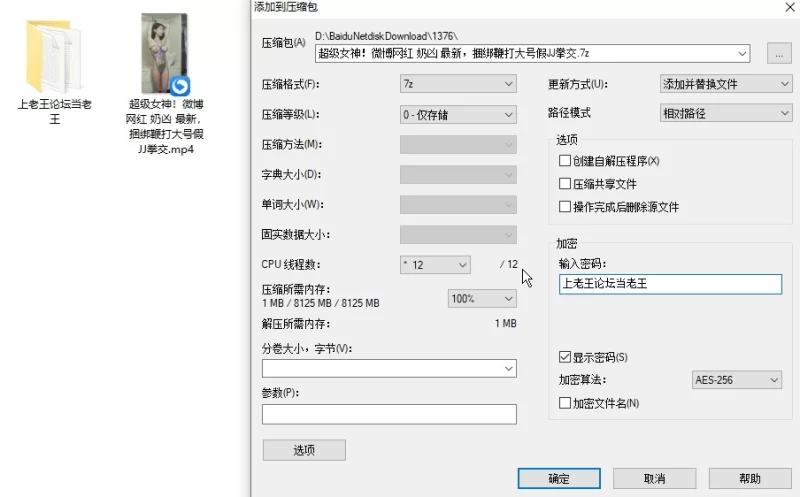Select the yellow folder icon on the left
The width and height of the screenshot is (800, 497).
click(x=54, y=55)
